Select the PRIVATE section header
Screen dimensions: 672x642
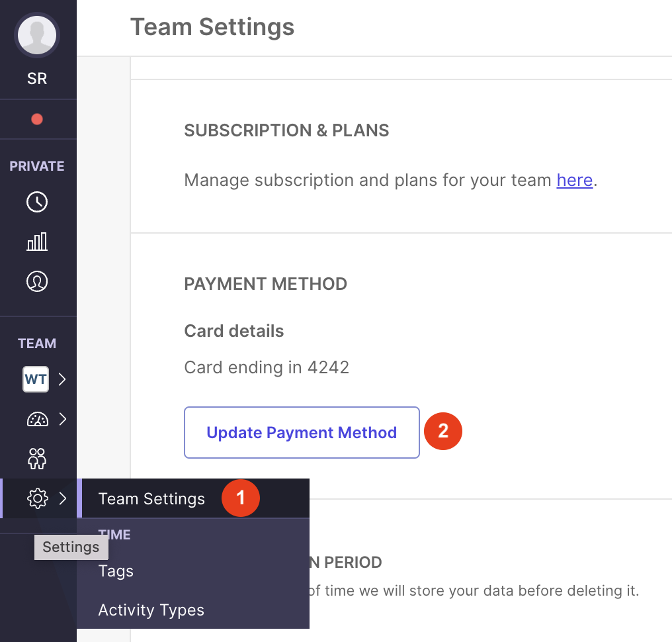(x=37, y=165)
